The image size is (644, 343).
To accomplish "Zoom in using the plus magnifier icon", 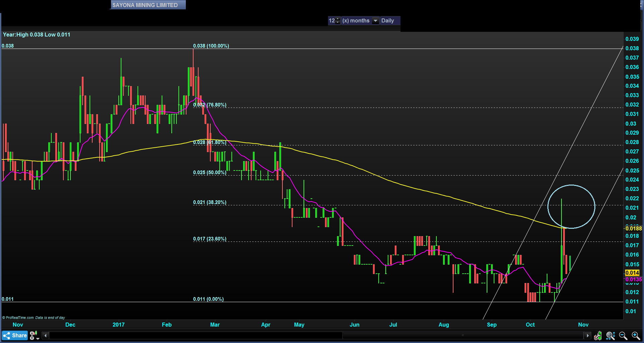I will coord(636,336).
